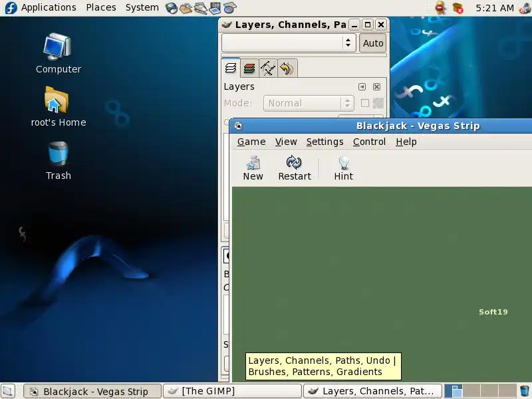Open the Layers tab configuration menu arrow
Image resolution: width=532 pixels, height=399 pixels.
click(362, 87)
